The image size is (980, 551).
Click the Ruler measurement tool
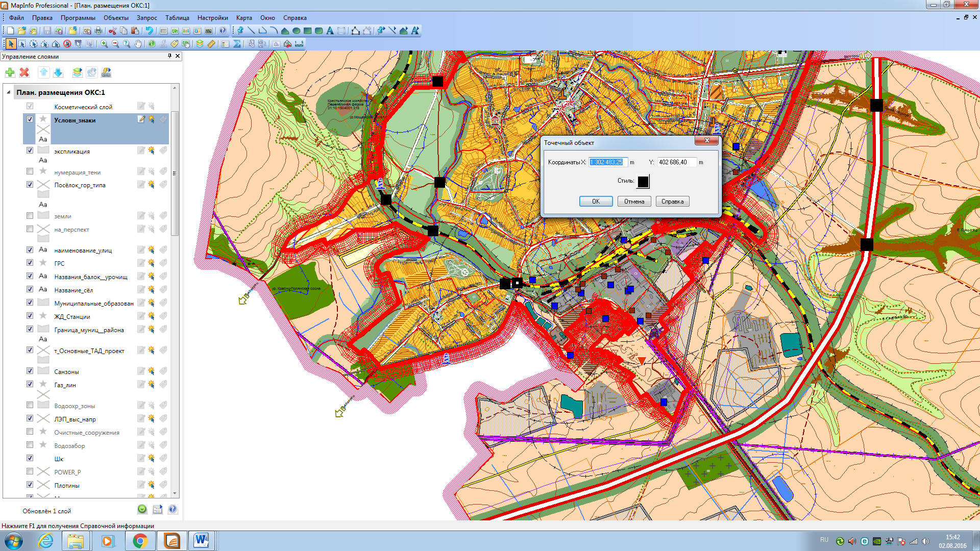coord(211,44)
